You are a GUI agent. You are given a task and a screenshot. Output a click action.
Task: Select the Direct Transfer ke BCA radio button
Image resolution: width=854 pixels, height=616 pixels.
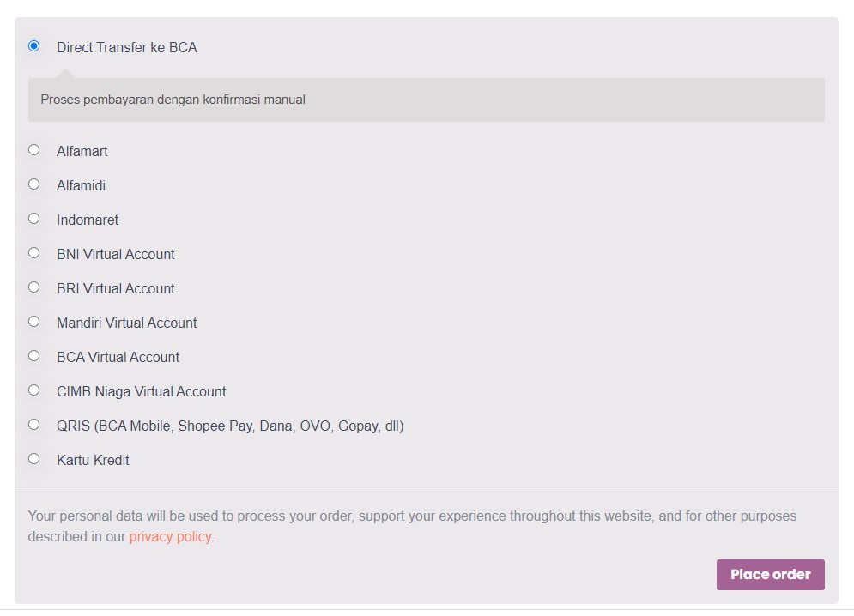click(33, 46)
